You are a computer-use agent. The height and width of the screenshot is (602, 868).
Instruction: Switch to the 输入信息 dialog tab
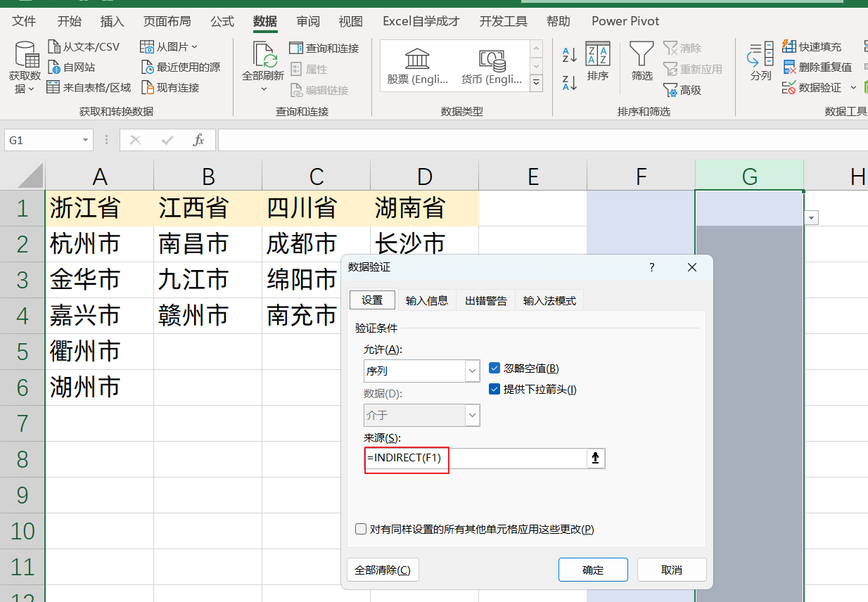(427, 300)
